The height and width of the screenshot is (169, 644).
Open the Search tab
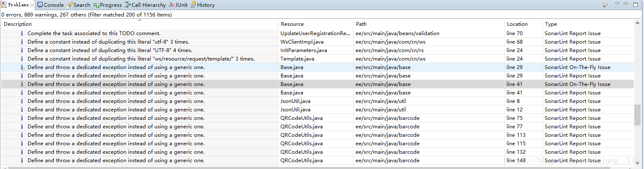78,5
